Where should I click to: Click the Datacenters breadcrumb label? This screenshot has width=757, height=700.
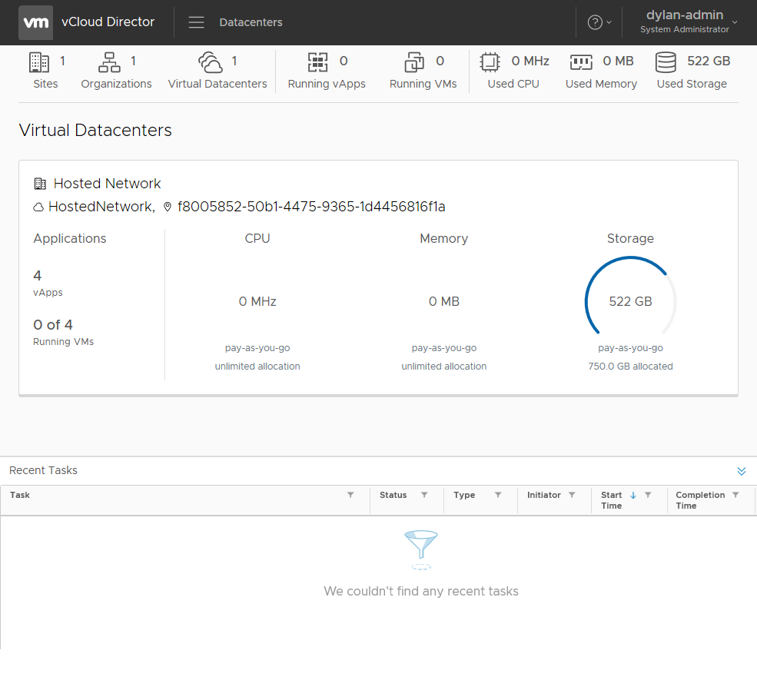point(251,22)
